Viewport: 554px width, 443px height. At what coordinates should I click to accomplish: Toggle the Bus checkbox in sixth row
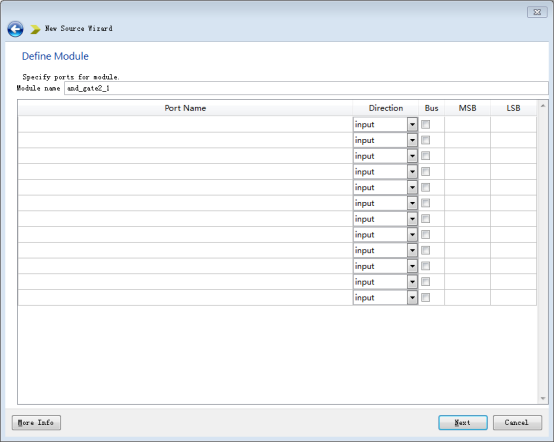425,203
